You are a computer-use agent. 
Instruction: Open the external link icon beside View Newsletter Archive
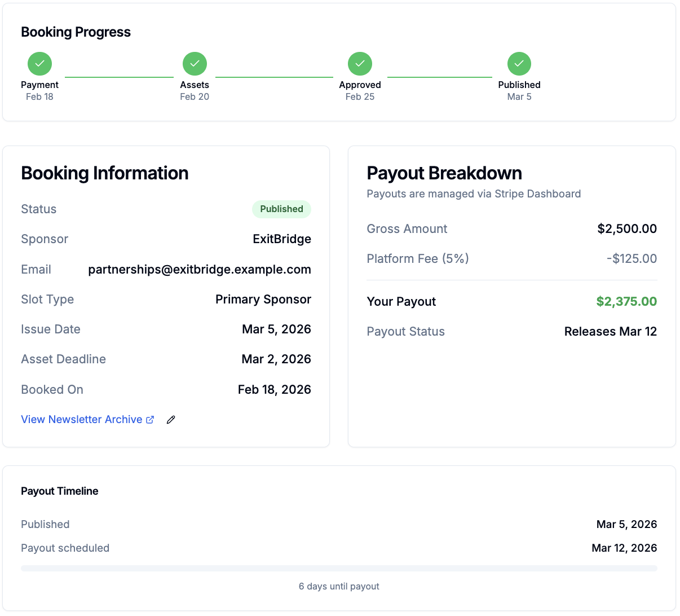pyautogui.click(x=150, y=419)
